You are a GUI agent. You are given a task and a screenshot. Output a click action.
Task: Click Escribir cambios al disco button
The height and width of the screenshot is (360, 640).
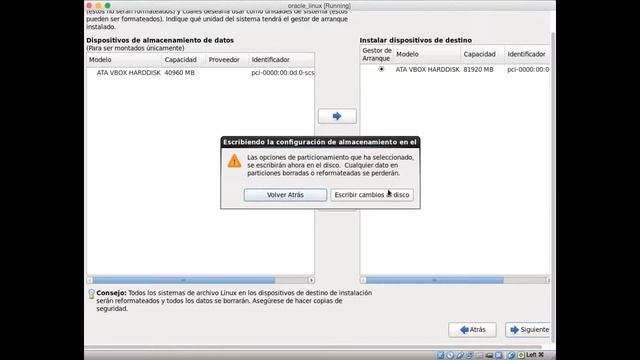pyautogui.click(x=372, y=195)
